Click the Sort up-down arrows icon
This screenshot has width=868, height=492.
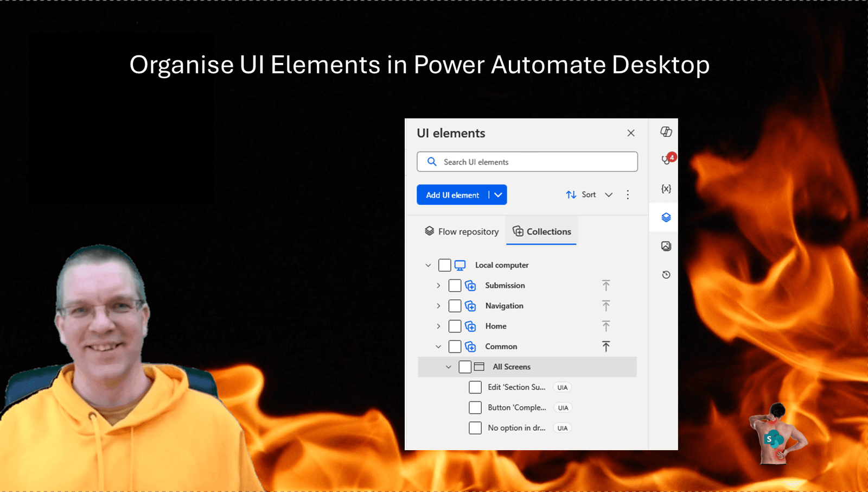tap(571, 194)
